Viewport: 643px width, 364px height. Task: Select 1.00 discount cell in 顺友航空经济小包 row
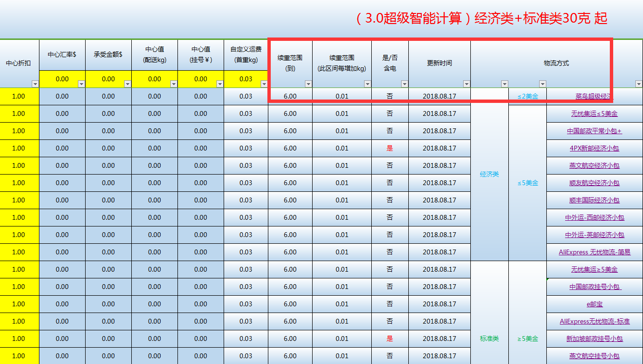pos(19,183)
